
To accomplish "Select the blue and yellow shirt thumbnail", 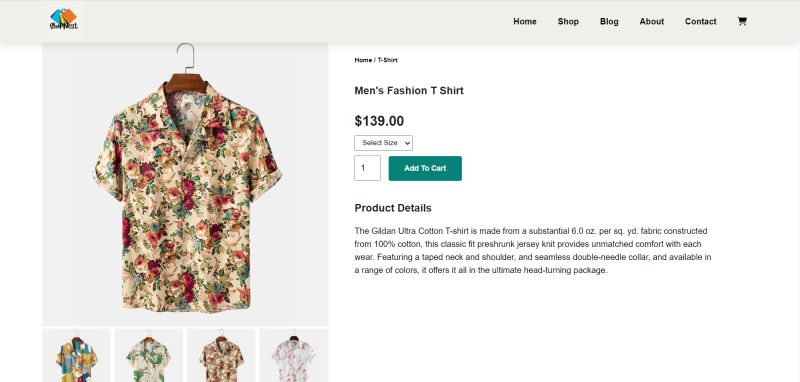I will pyautogui.click(x=77, y=355).
